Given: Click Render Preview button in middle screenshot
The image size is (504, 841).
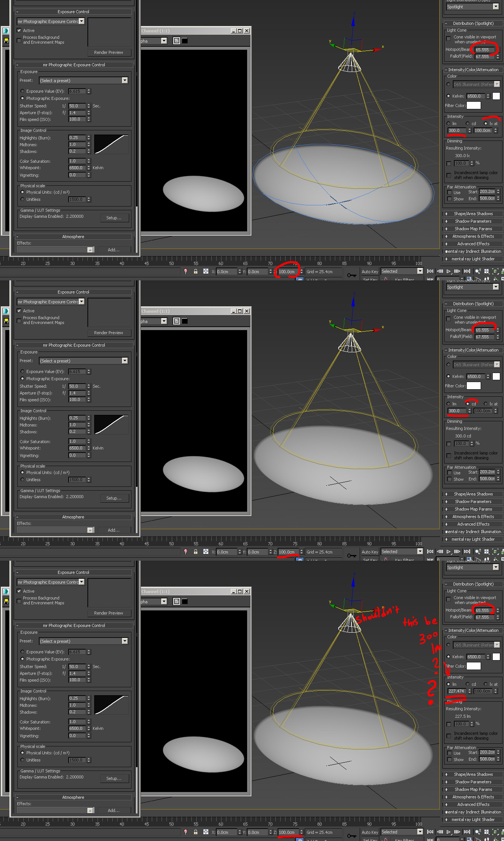Looking at the screenshot, I should pyautogui.click(x=109, y=333).
